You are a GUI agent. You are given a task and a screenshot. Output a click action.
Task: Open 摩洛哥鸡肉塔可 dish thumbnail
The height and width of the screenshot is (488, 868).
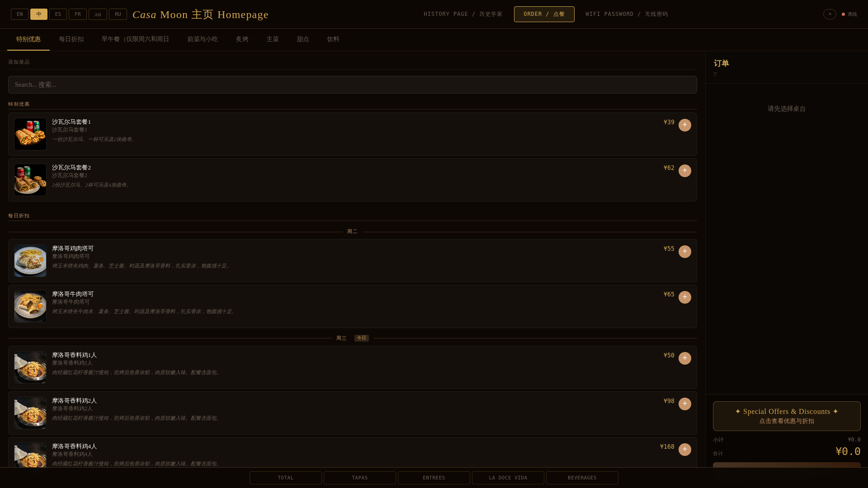[x=30, y=261]
